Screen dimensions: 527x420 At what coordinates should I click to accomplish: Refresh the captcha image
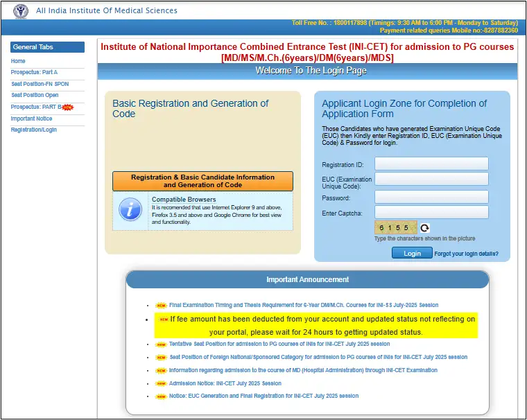pyautogui.click(x=425, y=228)
